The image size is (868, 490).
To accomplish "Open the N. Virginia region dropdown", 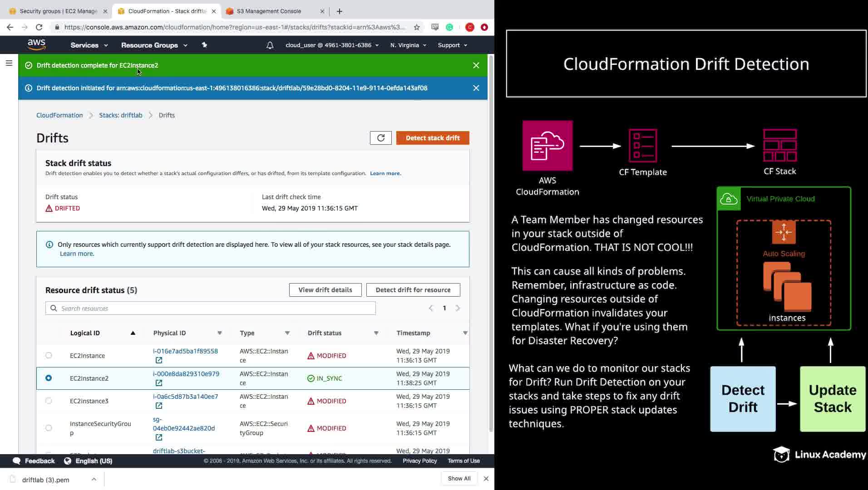I will [x=408, y=45].
